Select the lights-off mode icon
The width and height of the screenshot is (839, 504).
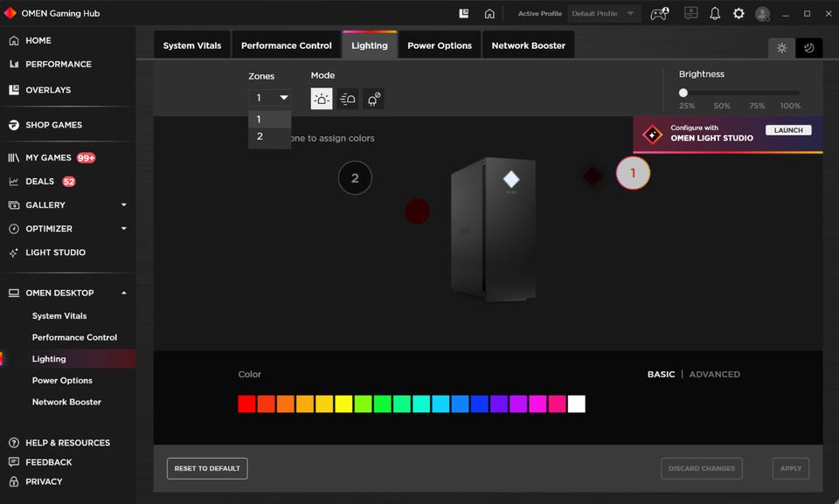373,99
